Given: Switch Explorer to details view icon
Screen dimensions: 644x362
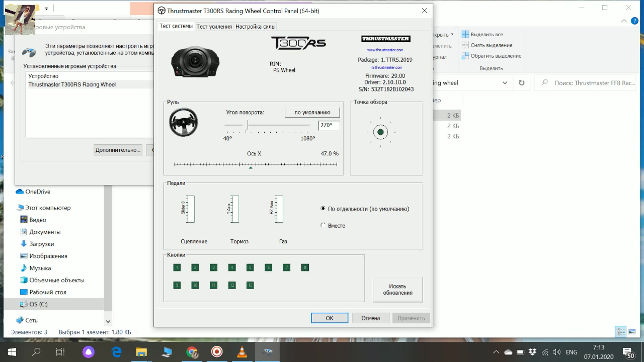Looking at the screenshot, I should click(x=621, y=332).
